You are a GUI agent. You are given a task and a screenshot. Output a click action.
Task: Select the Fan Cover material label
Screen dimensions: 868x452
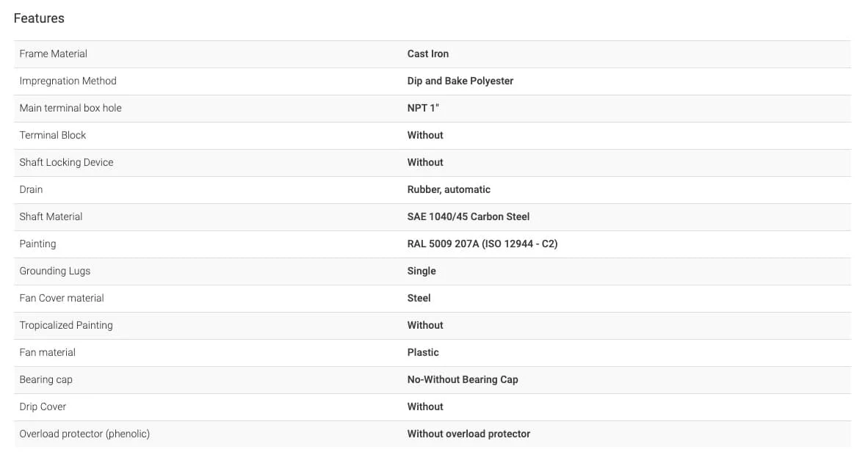pyautogui.click(x=62, y=298)
